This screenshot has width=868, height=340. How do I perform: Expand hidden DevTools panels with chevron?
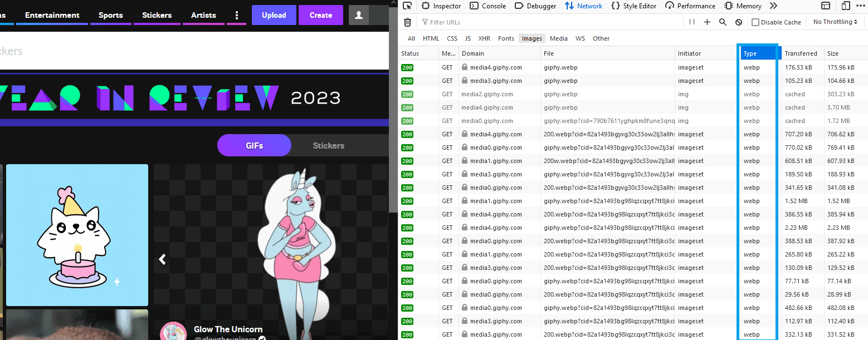(x=774, y=6)
